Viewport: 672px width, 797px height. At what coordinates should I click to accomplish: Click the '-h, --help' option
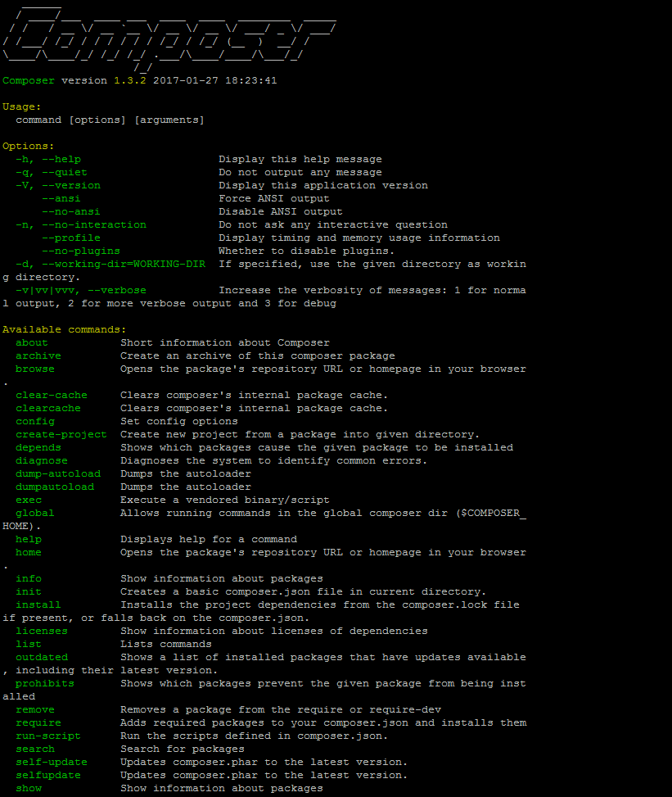(48, 159)
